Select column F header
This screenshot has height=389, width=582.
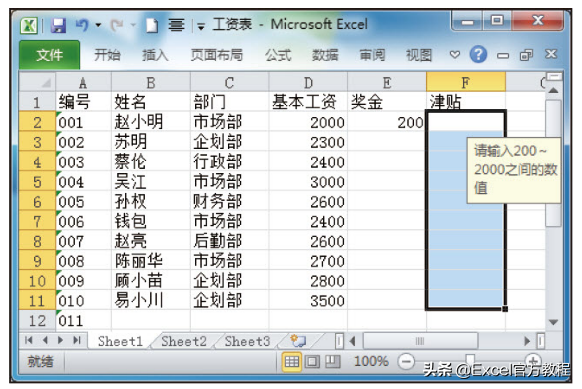pyautogui.click(x=466, y=82)
